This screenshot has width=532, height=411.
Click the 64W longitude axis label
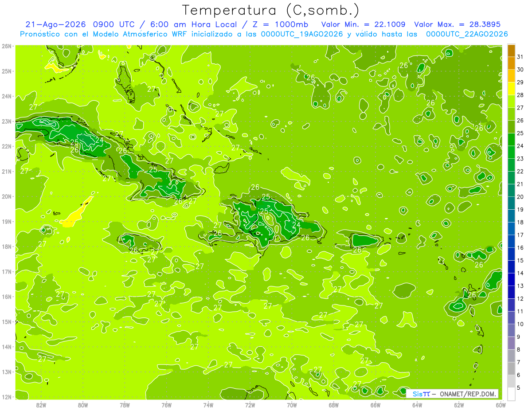pos(417,405)
